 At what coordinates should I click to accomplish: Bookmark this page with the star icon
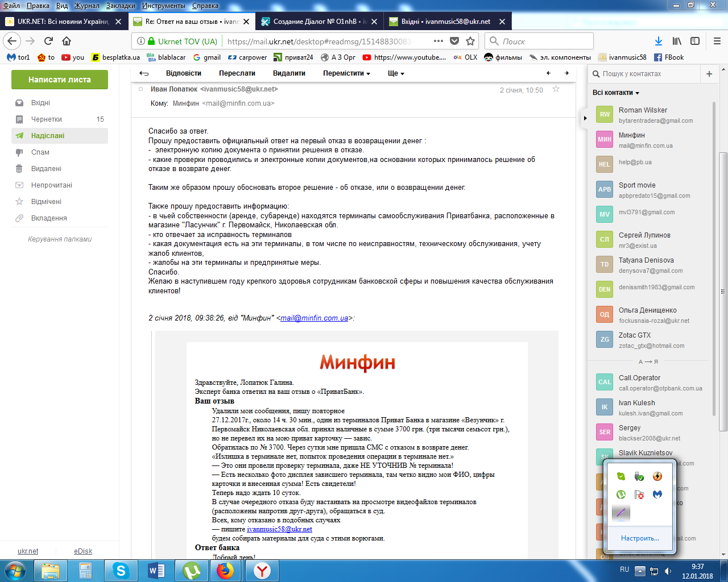coord(470,41)
